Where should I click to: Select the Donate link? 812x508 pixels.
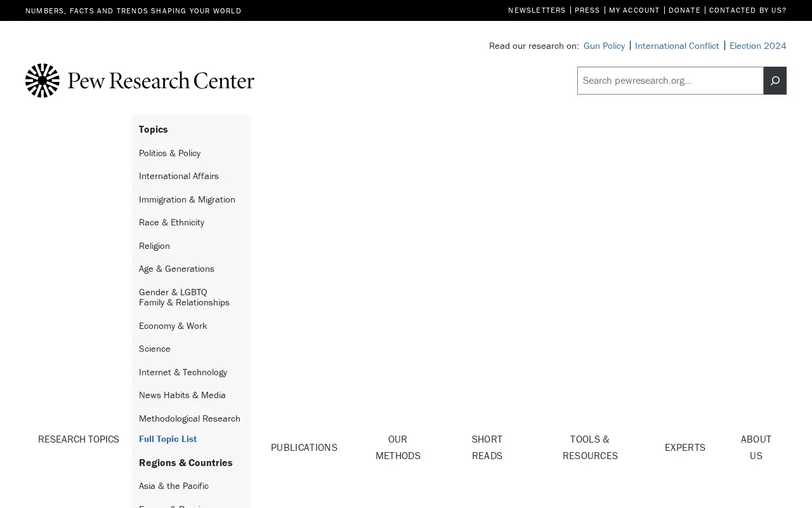point(684,10)
